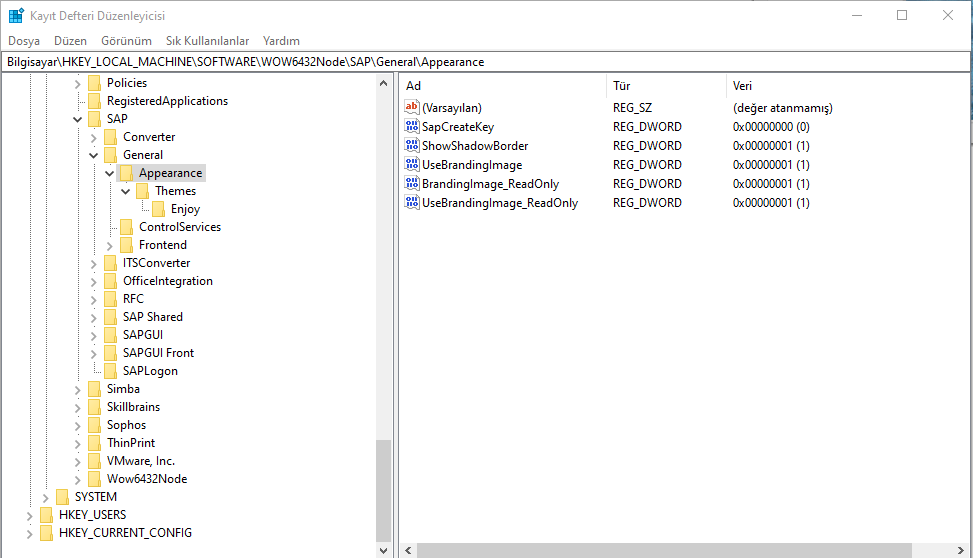Click the UseBrandingImage DWORD value icon

click(x=412, y=164)
